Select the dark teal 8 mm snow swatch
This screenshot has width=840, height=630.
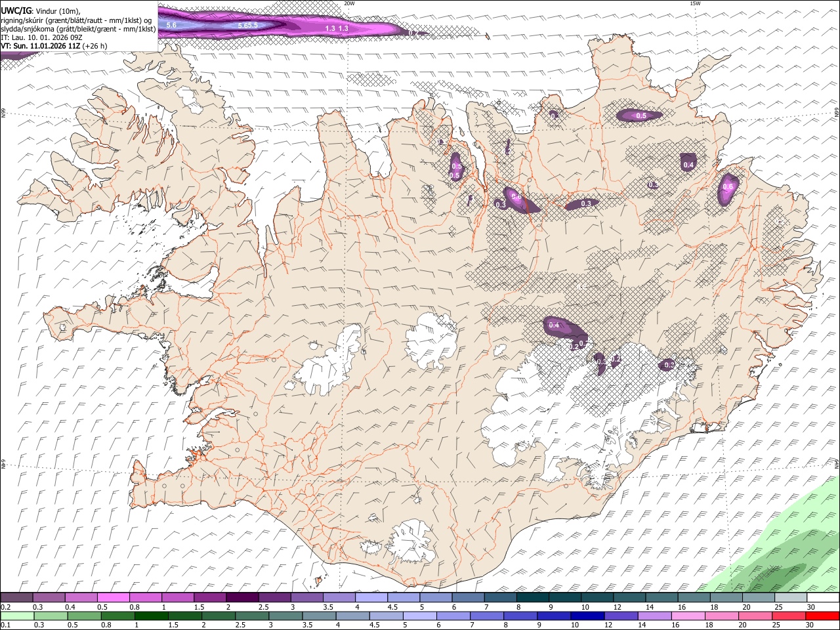click(x=532, y=598)
